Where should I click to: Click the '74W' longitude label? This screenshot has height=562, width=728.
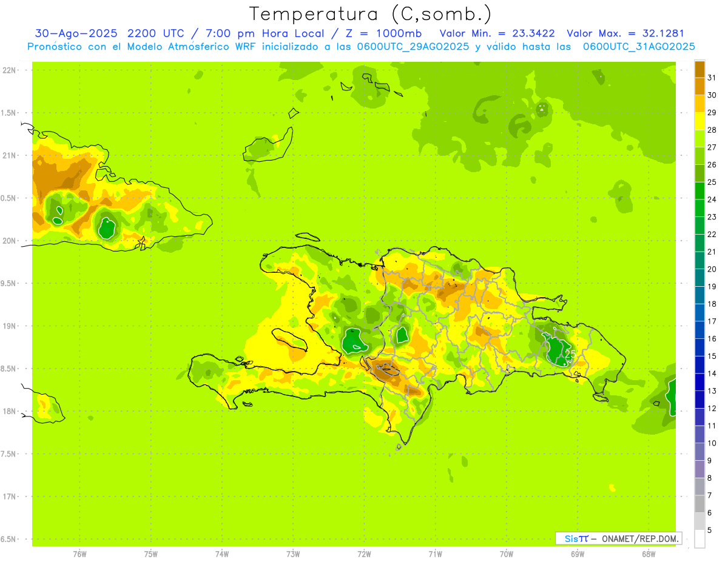click(x=222, y=554)
